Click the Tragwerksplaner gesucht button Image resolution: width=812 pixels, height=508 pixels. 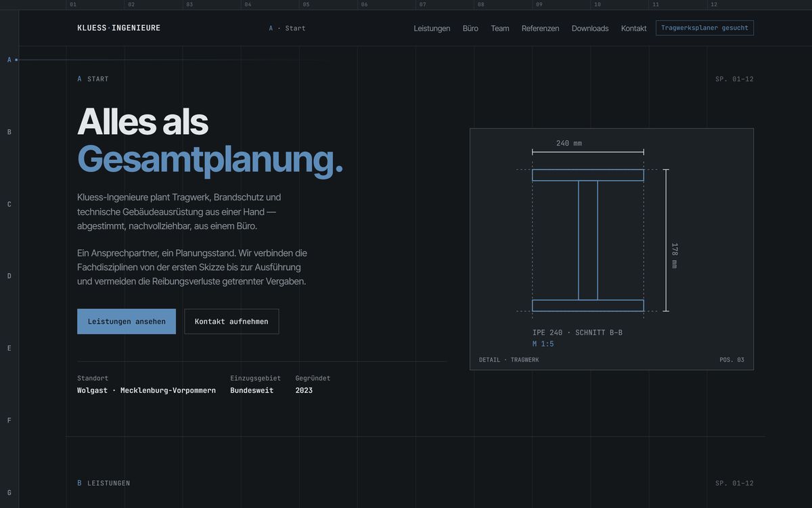coord(704,28)
